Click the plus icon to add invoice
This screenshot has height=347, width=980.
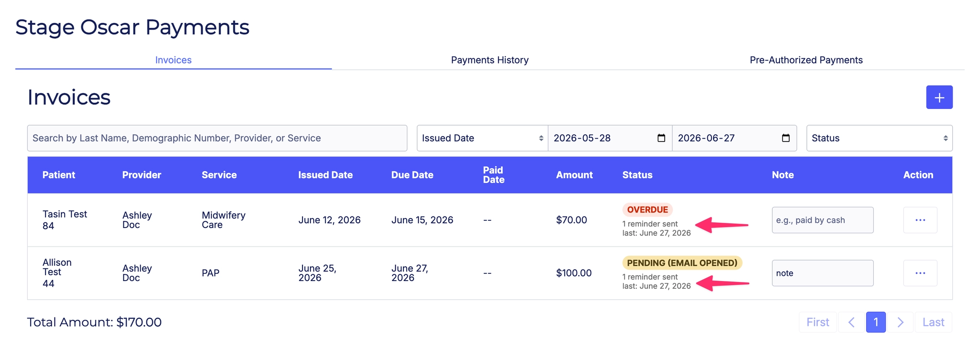pos(939,98)
